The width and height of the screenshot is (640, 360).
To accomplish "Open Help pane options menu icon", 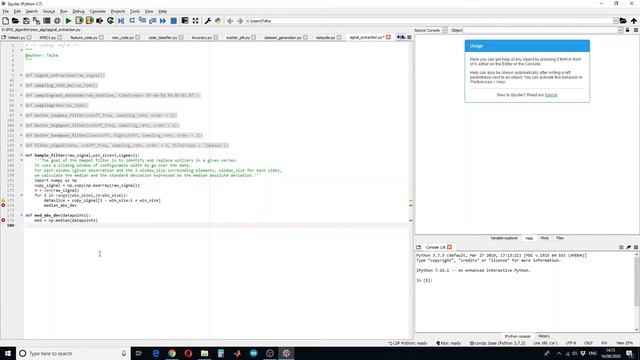I will (636, 30).
